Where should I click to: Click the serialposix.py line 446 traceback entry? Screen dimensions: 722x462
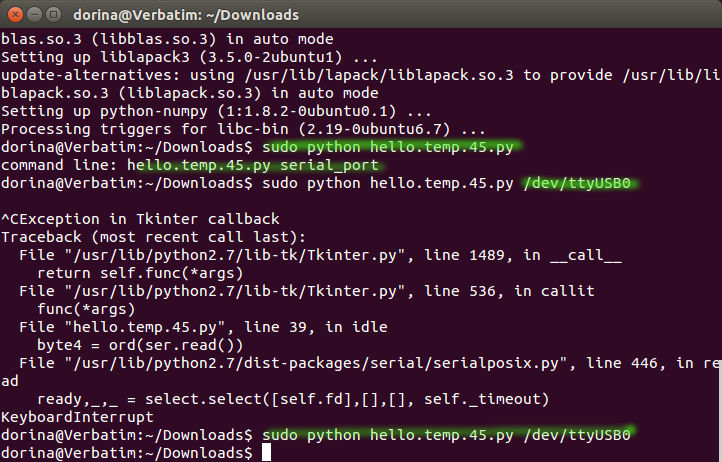tap(361, 372)
